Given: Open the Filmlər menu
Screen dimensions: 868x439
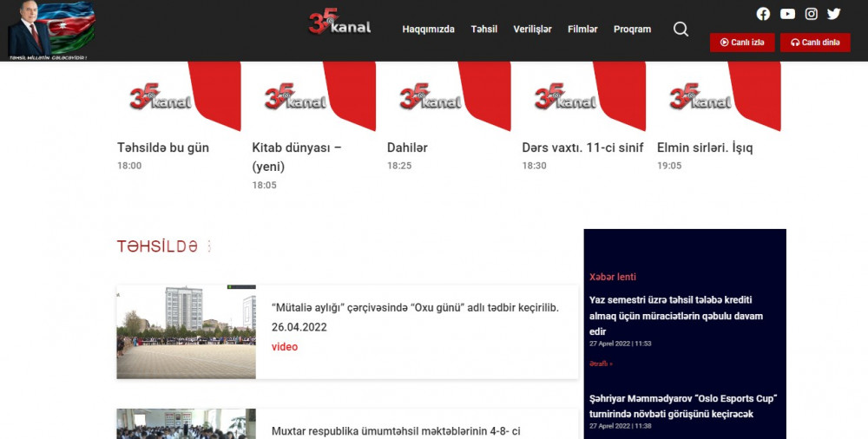Looking at the screenshot, I should click(x=582, y=29).
